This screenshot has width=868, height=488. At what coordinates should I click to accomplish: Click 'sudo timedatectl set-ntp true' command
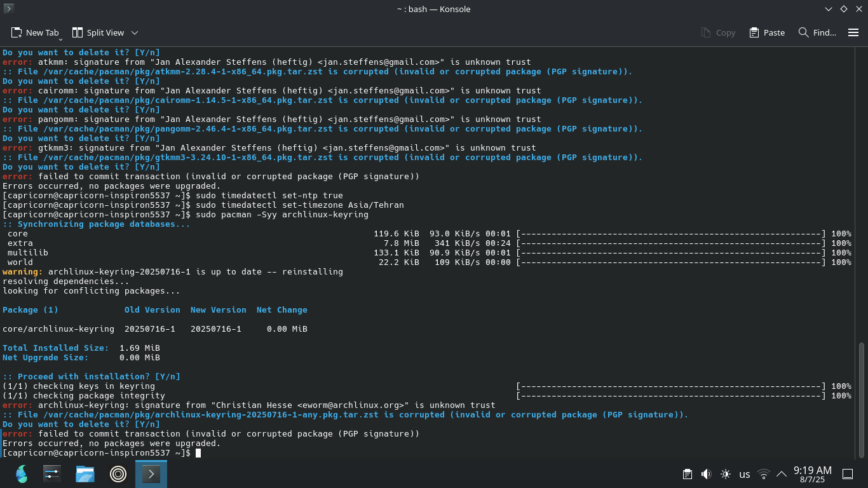click(x=269, y=196)
